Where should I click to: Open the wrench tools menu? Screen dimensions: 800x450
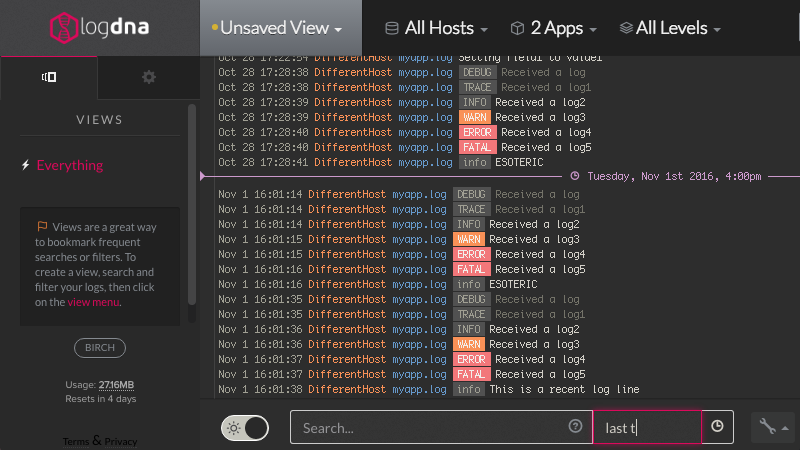(772, 427)
